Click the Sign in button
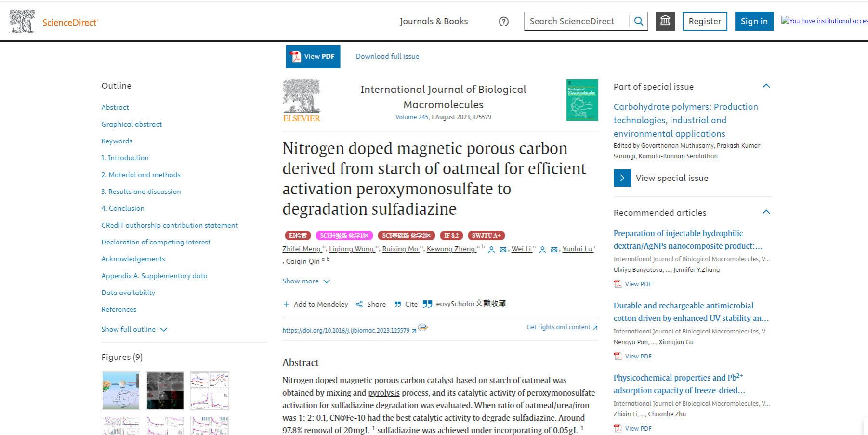868x435 pixels. pos(754,21)
